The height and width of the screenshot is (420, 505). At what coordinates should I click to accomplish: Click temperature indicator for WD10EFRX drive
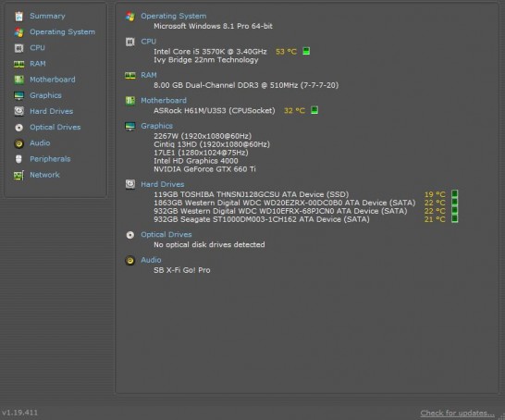coord(454,211)
